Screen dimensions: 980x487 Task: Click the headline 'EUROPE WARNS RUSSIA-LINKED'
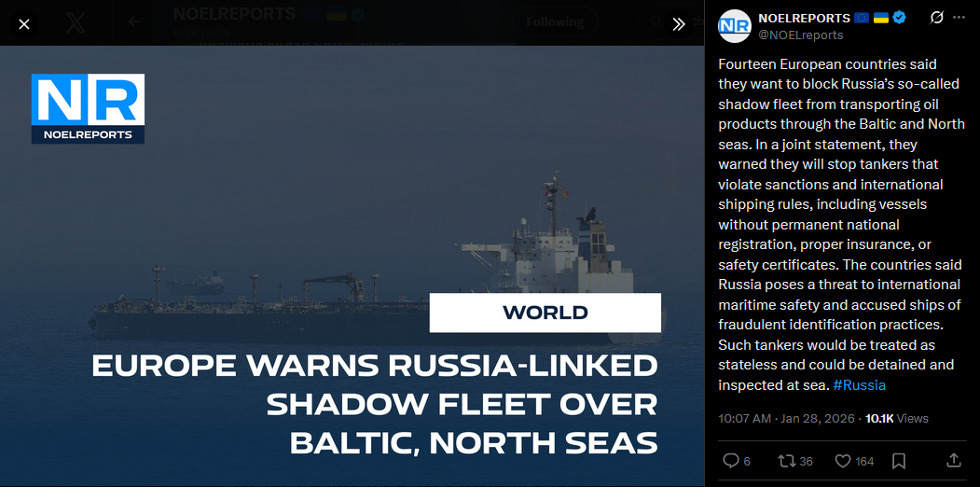click(374, 367)
